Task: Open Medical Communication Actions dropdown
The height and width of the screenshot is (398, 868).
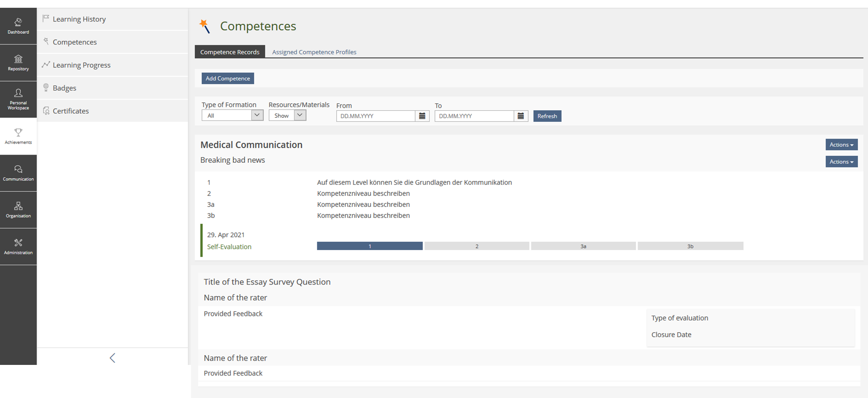Action: (x=841, y=145)
